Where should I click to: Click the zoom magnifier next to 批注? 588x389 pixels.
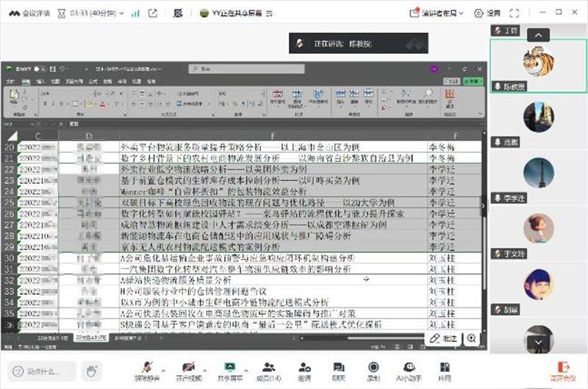(x=471, y=338)
